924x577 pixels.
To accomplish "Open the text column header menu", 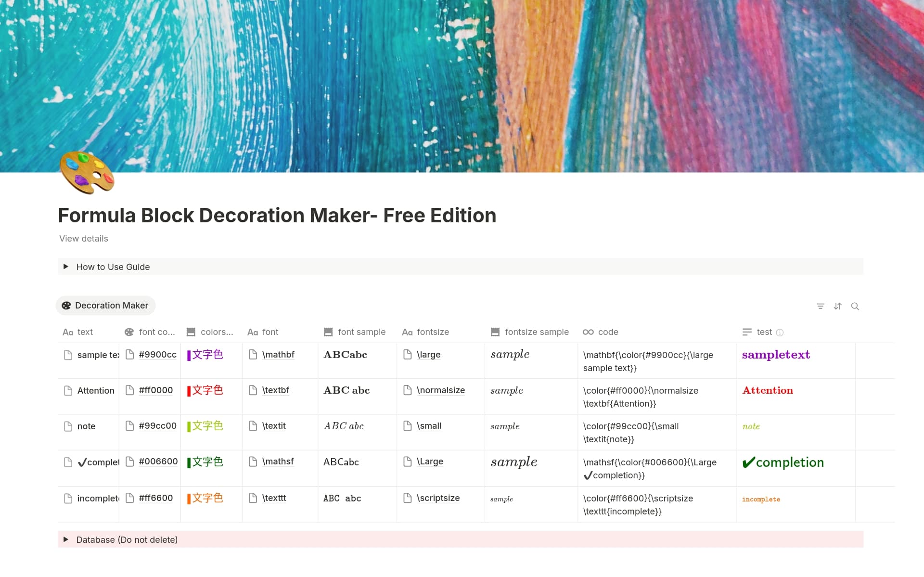I will (x=85, y=332).
